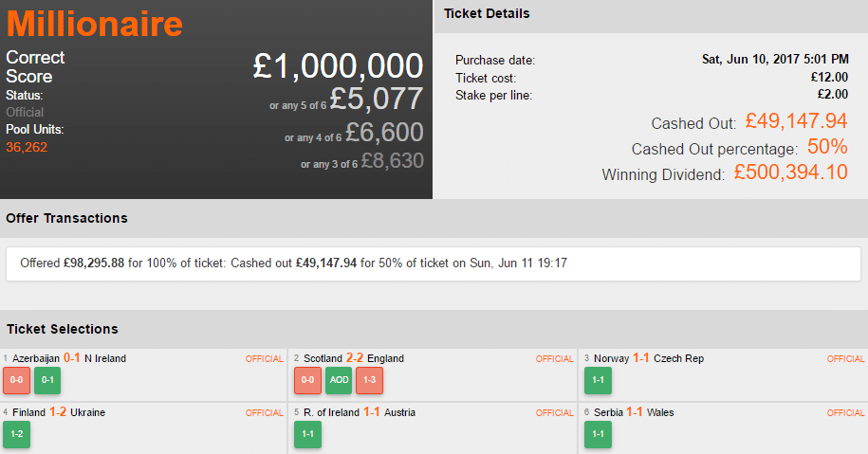Image resolution: width=868 pixels, height=454 pixels.
Task: Click the OFFICIAL label on Scotland-England match
Action: 555,359
